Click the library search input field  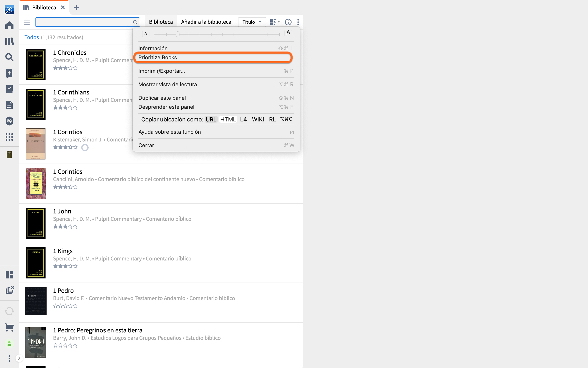(87, 22)
